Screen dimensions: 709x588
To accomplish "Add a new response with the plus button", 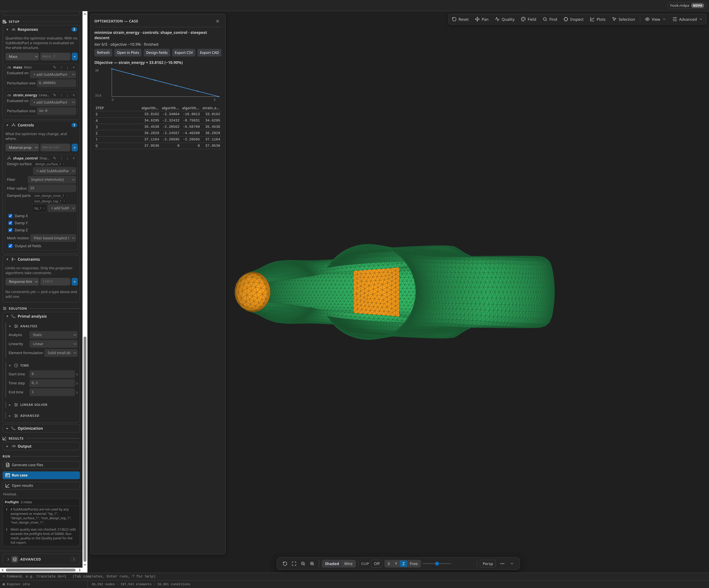I will (75, 57).
